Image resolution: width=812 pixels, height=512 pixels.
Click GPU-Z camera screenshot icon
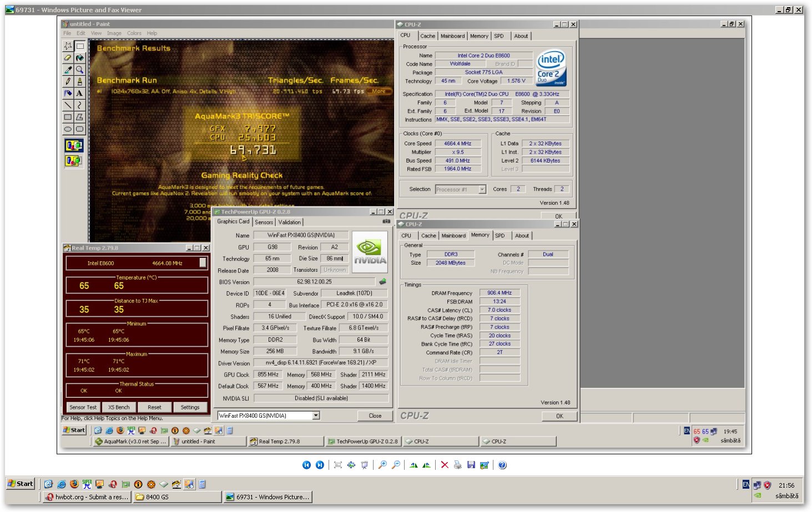click(386, 221)
